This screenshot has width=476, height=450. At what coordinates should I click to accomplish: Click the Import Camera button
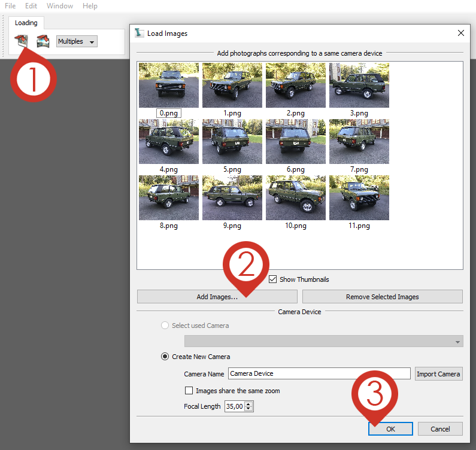439,374
